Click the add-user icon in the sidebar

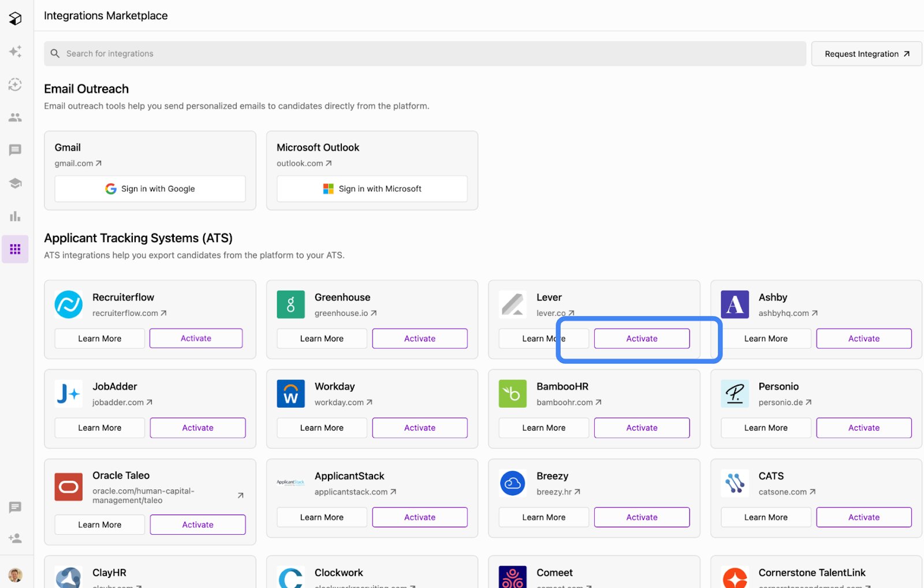click(x=16, y=538)
